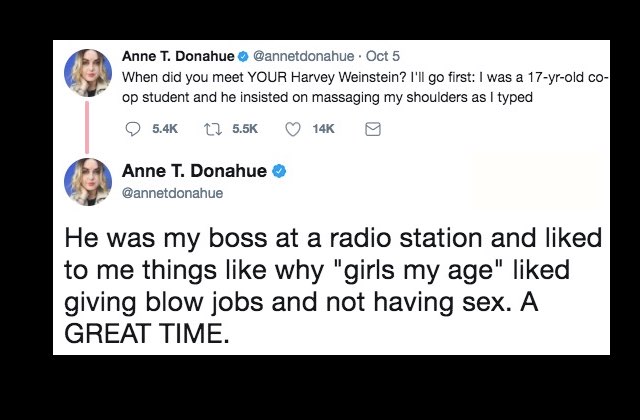Click the verified badge beside the Oct 5 tweet's name

coord(243,56)
